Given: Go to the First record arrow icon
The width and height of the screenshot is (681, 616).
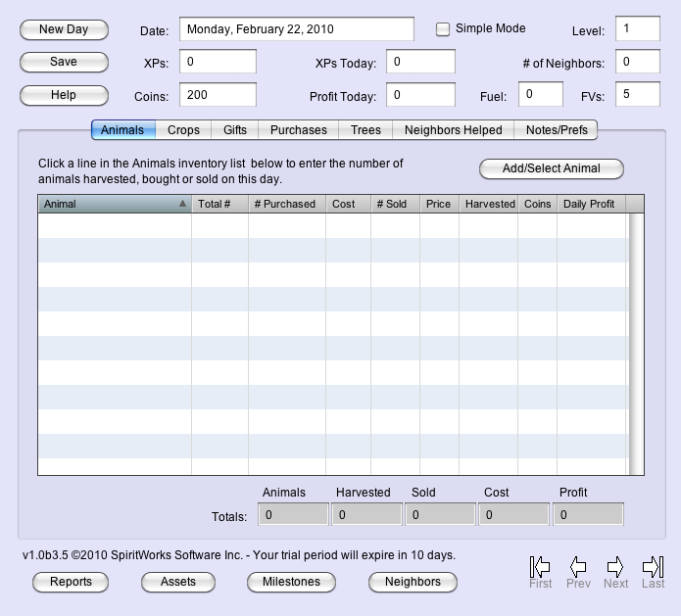Looking at the screenshot, I should (540, 566).
